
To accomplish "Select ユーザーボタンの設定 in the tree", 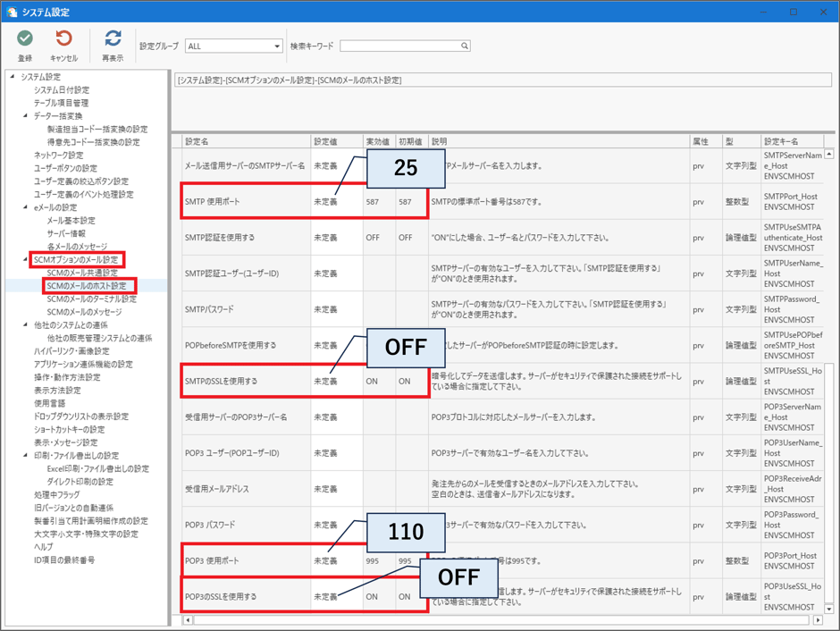I will [65, 168].
